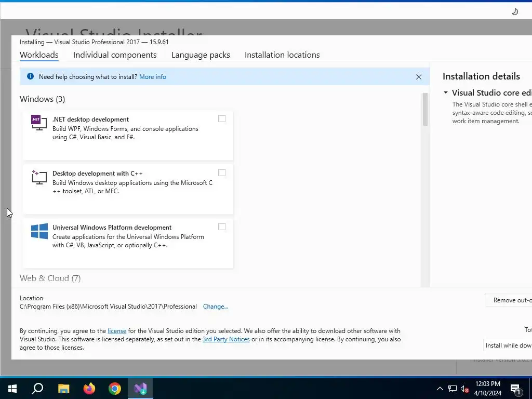Viewport: 532px width, 399px height.
Task: Check the Universal Windows Platform development checkbox
Action: [221, 227]
